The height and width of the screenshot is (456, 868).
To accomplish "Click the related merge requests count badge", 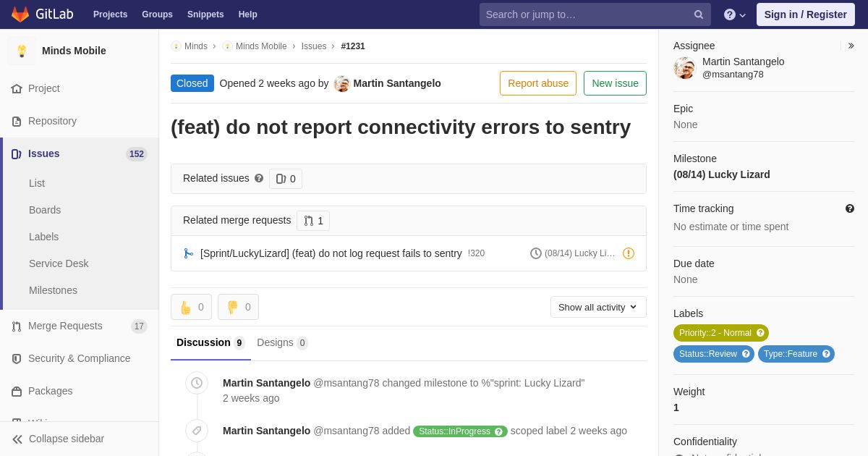I will [313, 221].
